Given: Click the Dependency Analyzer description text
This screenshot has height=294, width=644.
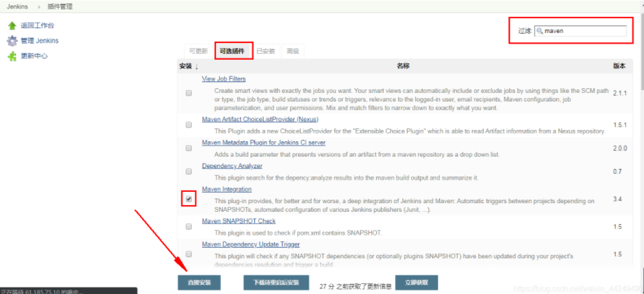Looking at the screenshot, I should (345, 178).
